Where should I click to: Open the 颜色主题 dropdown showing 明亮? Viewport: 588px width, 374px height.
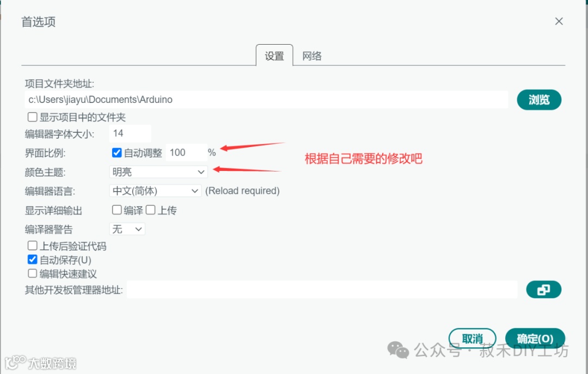(158, 172)
